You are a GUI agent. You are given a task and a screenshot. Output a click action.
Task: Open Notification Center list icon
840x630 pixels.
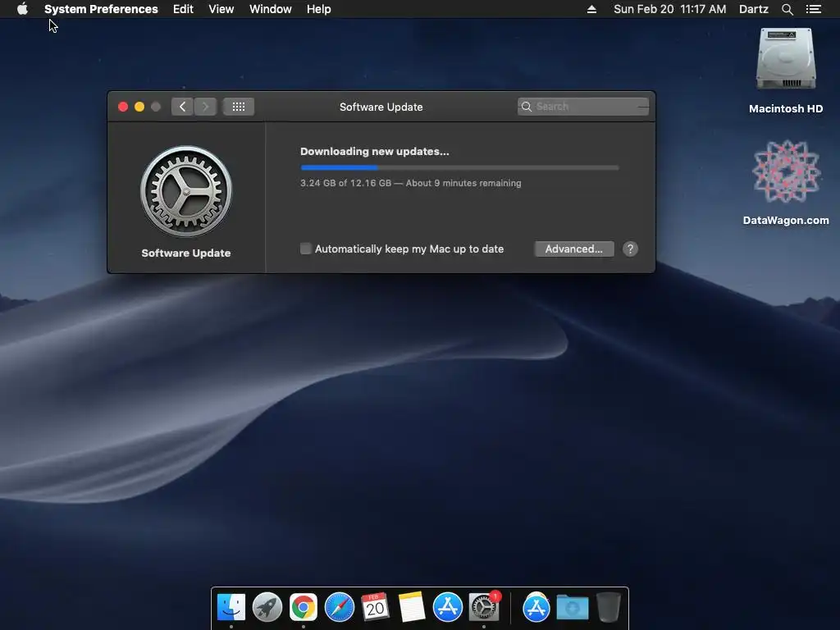pyautogui.click(x=814, y=9)
